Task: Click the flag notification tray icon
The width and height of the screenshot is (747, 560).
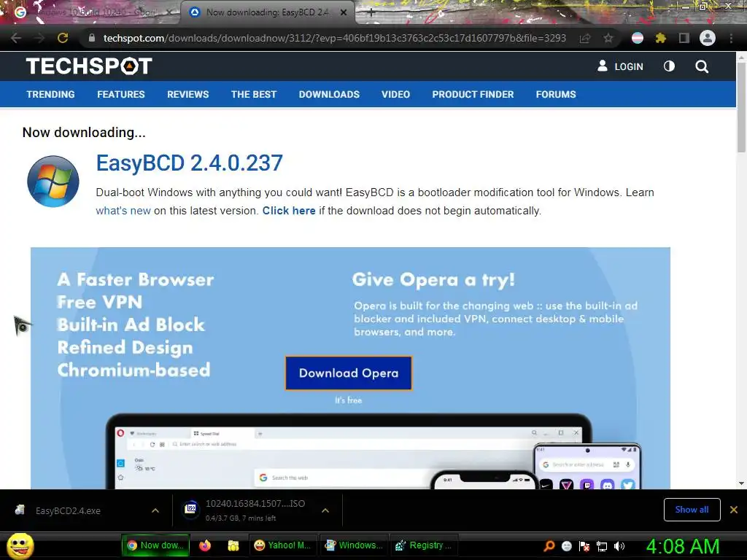Action: (x=584, y=546)
